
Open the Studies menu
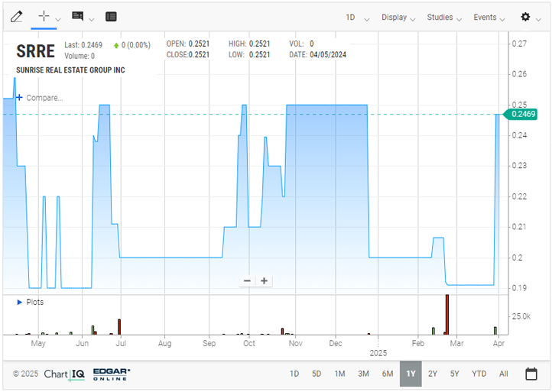(x=444, y=18)
